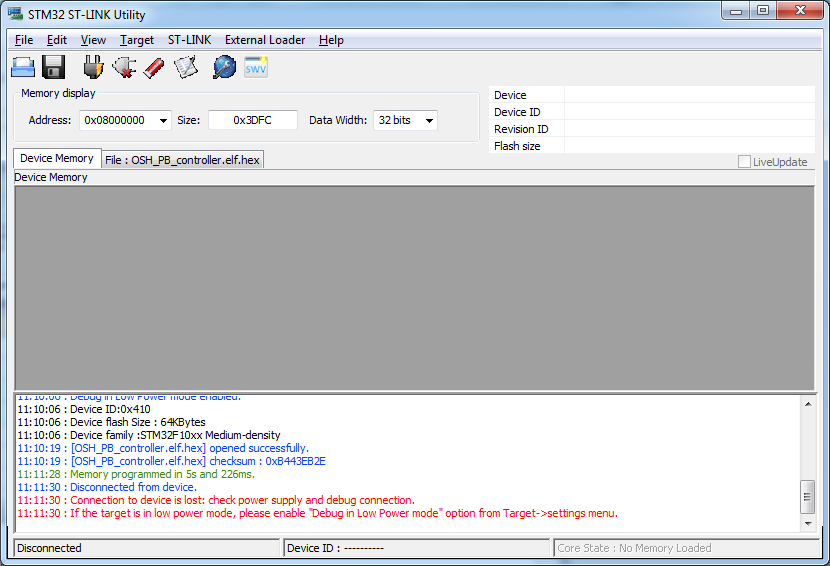Image resolution: width=830 pixels, height=566 pixels.
Task: Open the ST-LINK menu
Action: [189, 40]
